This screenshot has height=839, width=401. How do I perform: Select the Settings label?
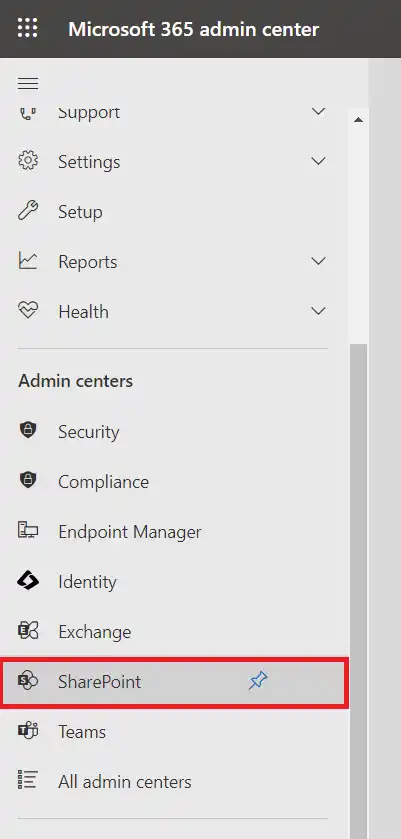89,162
